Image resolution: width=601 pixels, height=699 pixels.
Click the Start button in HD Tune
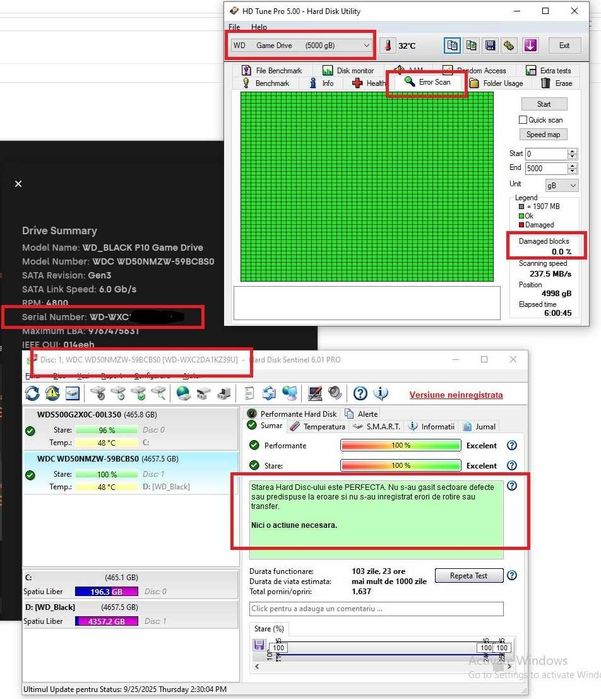click(544, 104)
